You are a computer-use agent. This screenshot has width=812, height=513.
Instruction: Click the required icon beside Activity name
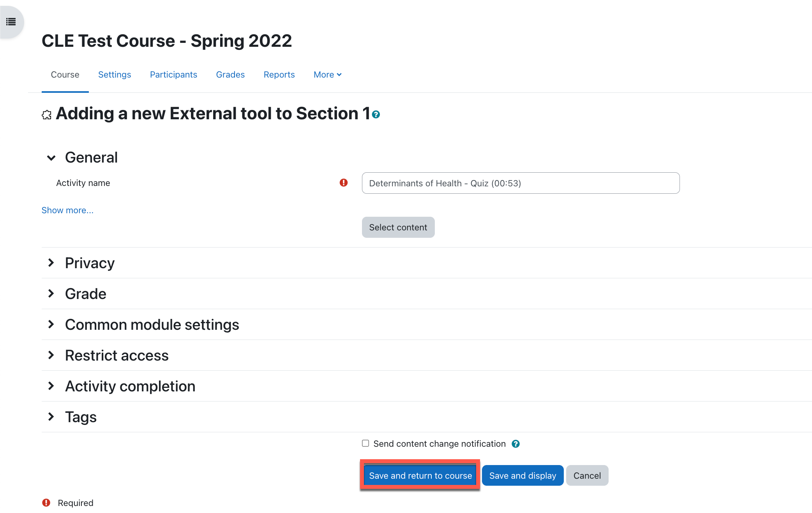(x=343, y=183)
